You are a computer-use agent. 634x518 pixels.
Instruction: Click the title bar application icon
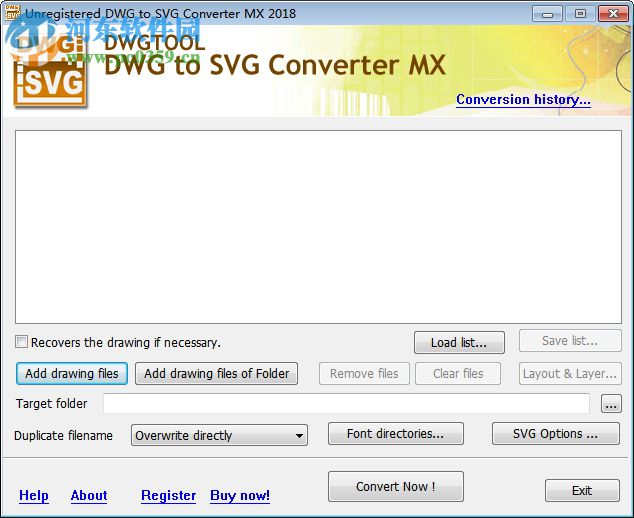12,13
